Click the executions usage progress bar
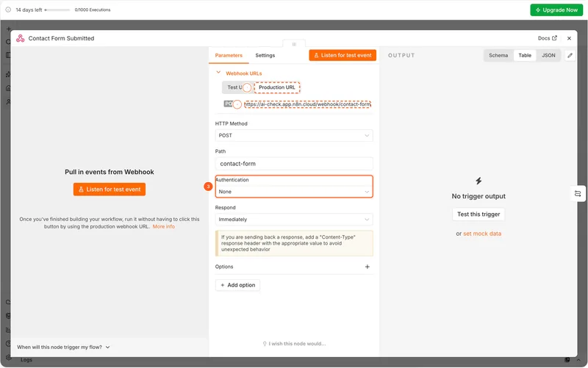The image size is (588, 368). click(x=57, y=10)
